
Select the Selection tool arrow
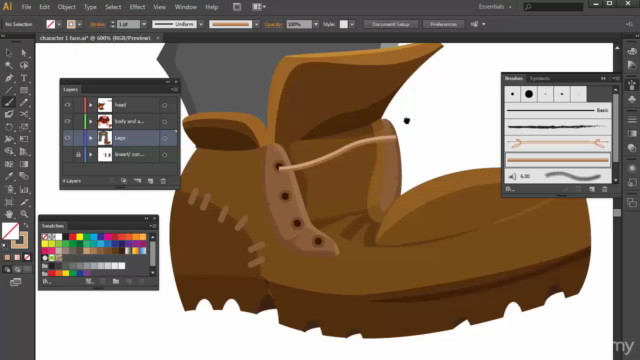click(x=9, y=53)
